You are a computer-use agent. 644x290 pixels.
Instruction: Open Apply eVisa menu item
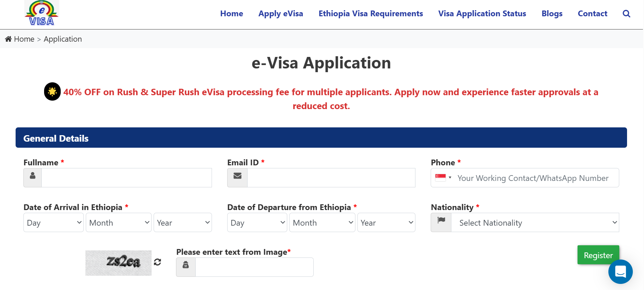(281, 14)
